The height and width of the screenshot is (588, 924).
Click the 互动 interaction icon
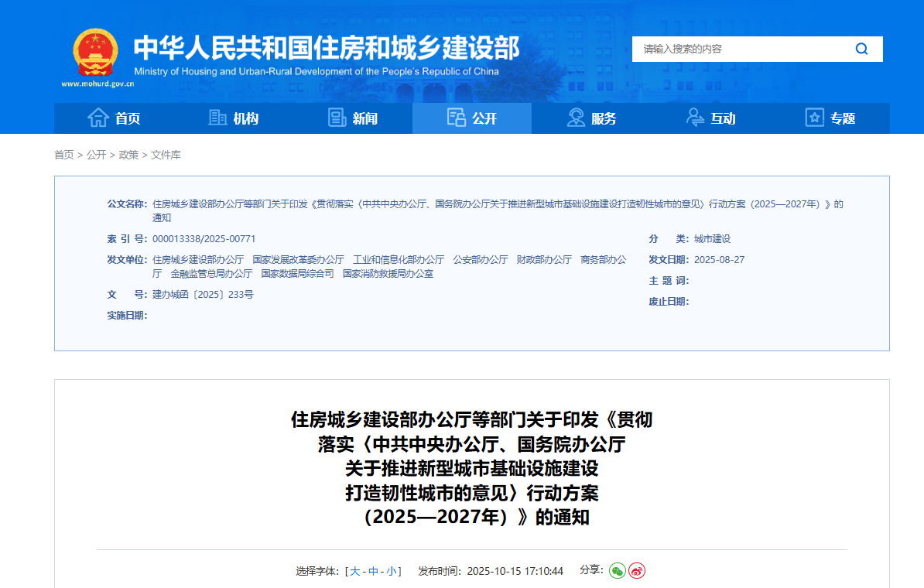(695, 118)
